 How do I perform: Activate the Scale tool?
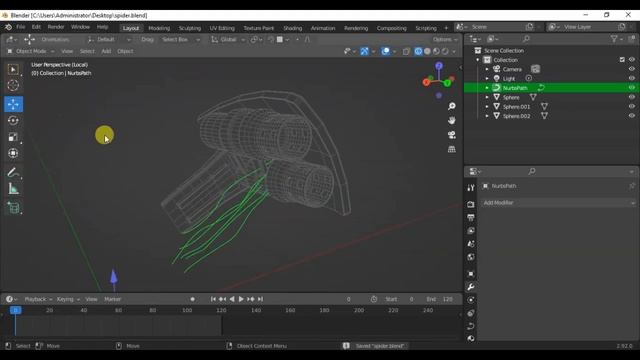[13, 137]
